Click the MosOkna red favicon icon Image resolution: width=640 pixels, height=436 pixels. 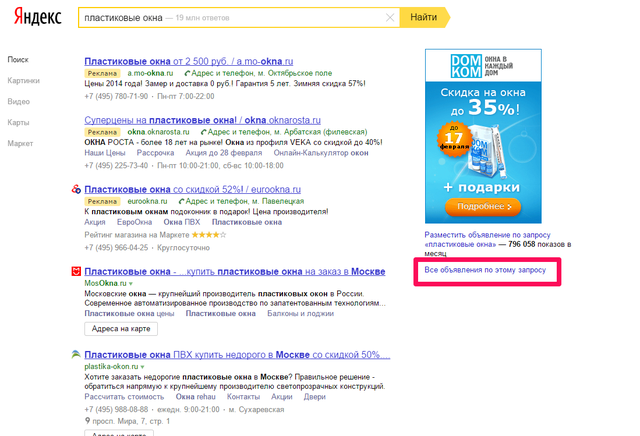tap(76, 271)
